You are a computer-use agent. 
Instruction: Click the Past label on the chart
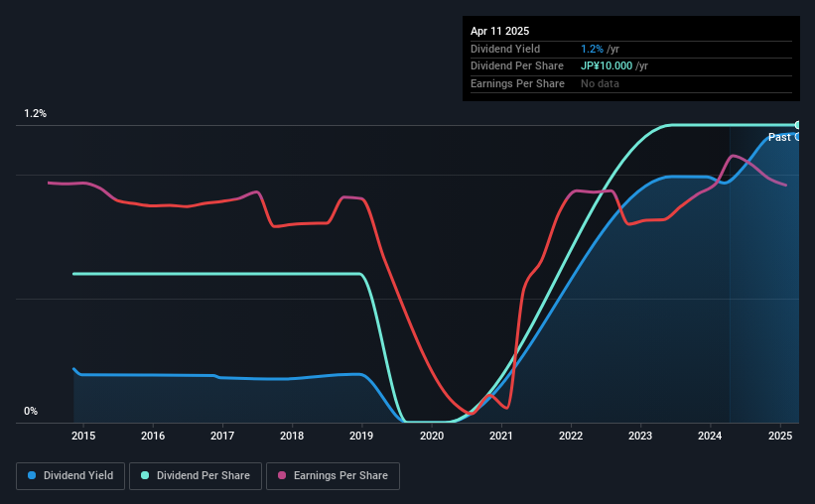tap(779, 137)
